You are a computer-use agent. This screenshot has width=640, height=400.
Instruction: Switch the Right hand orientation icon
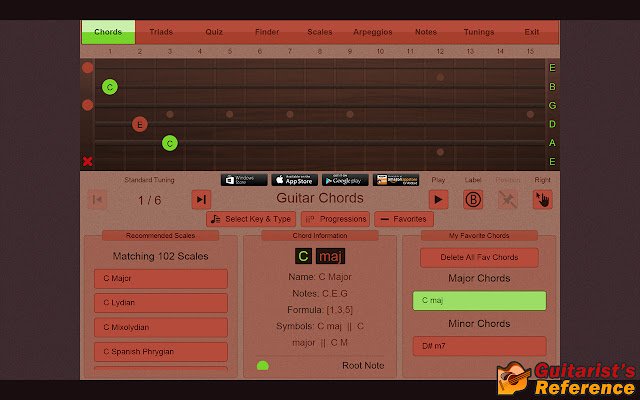pos(543,200)
